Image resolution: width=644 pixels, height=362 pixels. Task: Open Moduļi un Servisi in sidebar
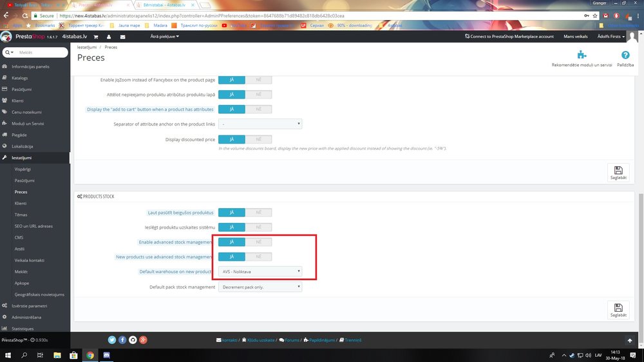pos(28,124)
